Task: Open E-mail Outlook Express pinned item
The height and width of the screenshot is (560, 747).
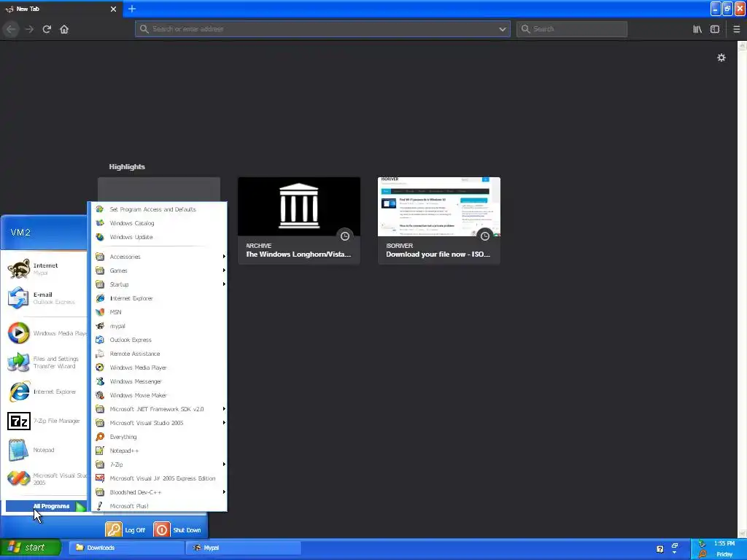Action: (46, 298)
